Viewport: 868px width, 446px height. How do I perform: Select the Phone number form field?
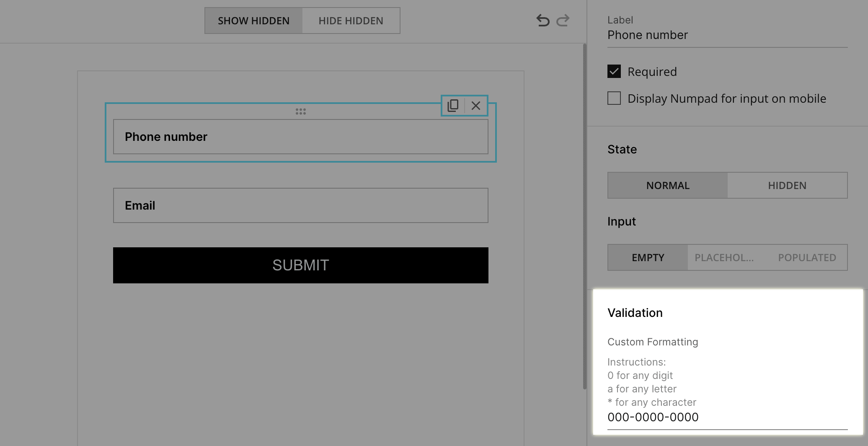click(x=300, y=137)
